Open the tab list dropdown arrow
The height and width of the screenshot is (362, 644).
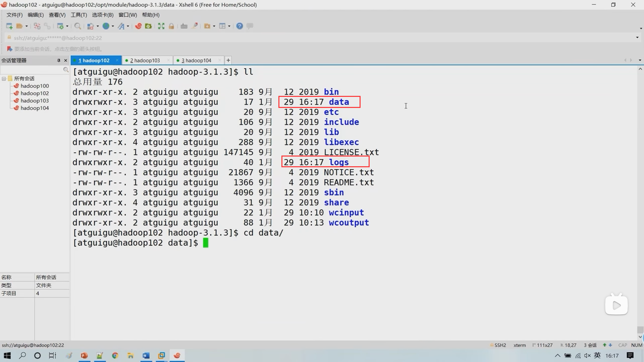click(x=640, y=60)
